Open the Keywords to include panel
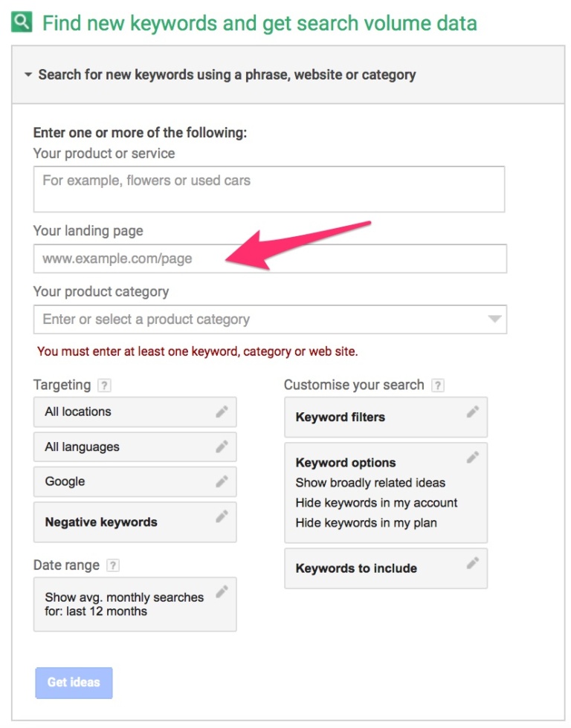The height and width of the screenshot is (728, 571). 356,569
